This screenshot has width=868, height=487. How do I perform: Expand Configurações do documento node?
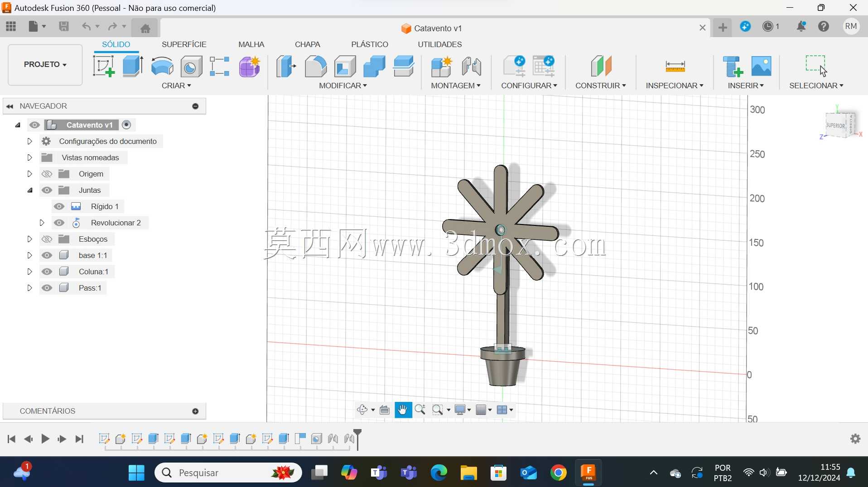click(x=29, y=141)
